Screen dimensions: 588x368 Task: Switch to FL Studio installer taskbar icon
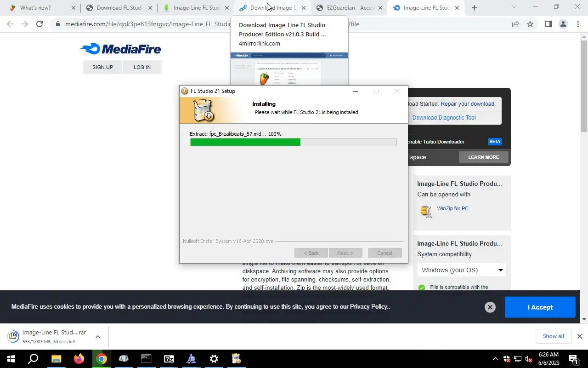(x=236, y=359)
